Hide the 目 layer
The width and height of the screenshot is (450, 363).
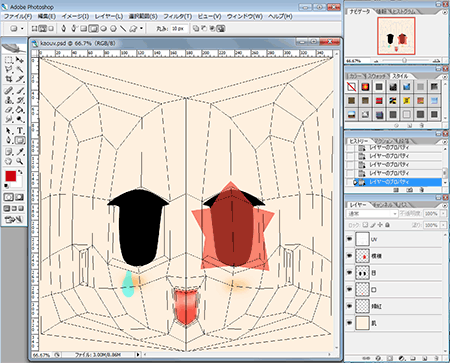pyautogui.click(x=349, y=273)
